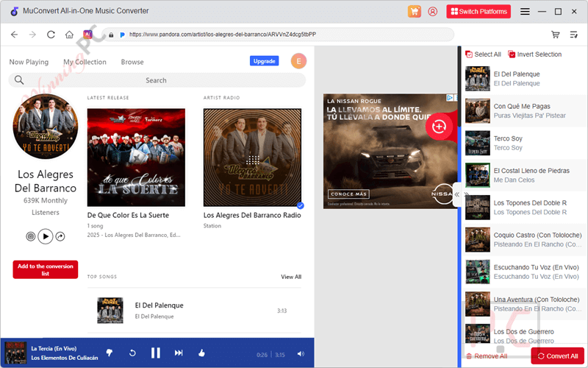
Task: Thumb up the current song
Action: tap(201, 353)
